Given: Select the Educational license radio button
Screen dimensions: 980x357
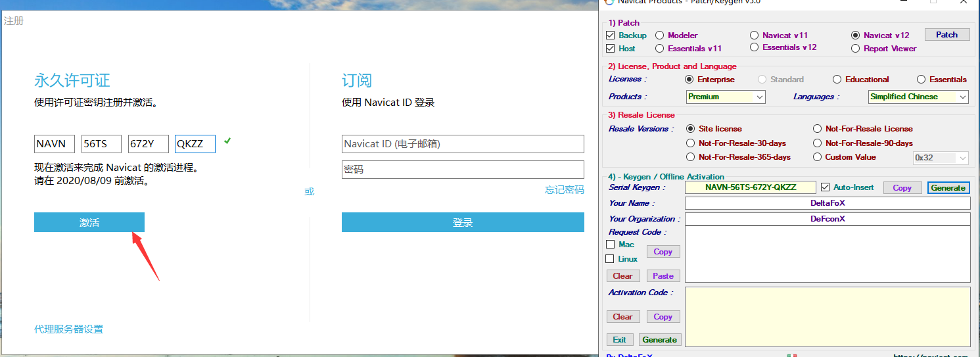Looking at the screenshot, I should coord(837,80).
